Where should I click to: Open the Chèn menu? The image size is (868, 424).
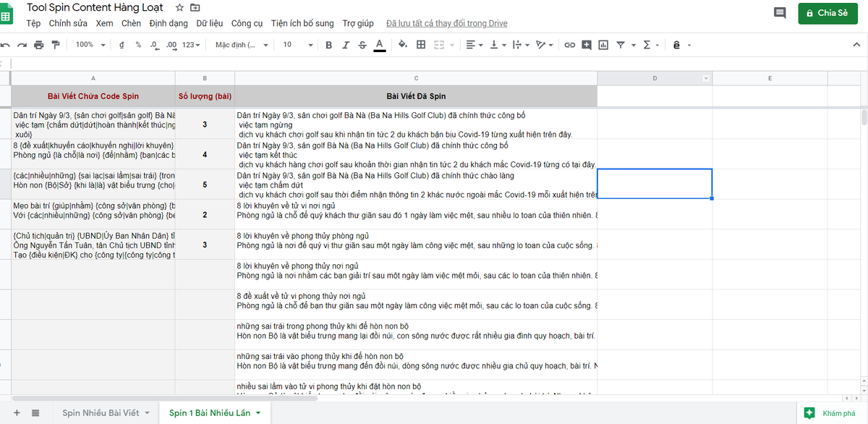(131, 23)
